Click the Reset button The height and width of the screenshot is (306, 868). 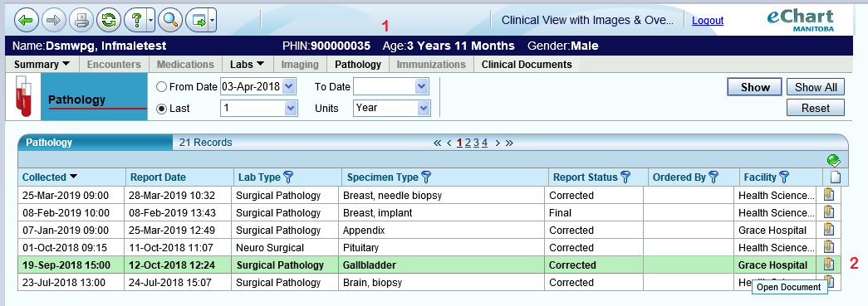point(816,108)
